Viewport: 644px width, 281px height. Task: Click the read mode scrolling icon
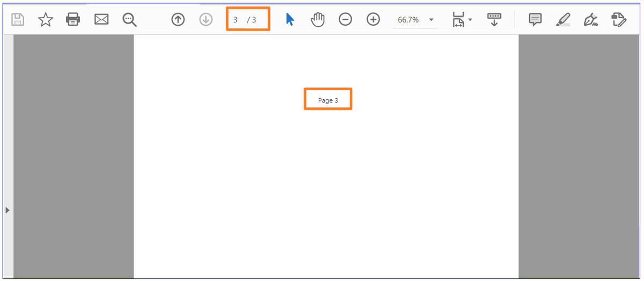494,20
